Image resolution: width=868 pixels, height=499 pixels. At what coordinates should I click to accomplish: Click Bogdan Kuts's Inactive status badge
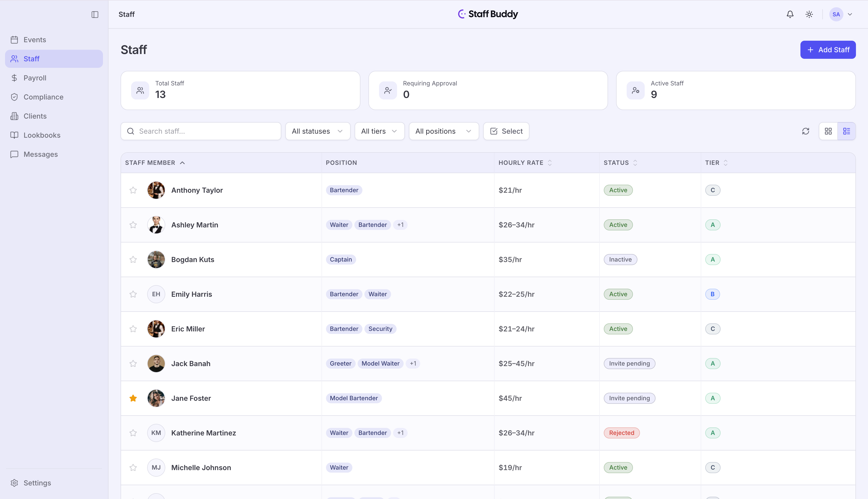click(620, 260)
